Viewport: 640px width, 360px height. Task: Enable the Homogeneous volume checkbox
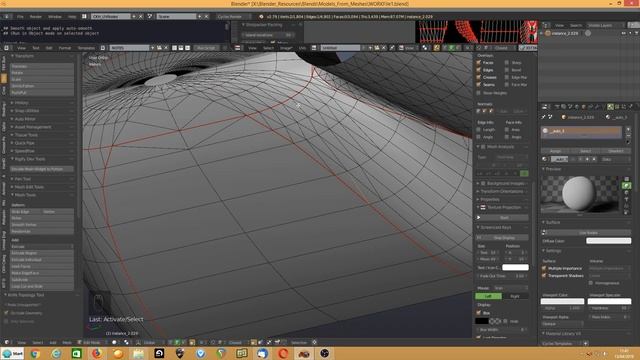[591, 283]
